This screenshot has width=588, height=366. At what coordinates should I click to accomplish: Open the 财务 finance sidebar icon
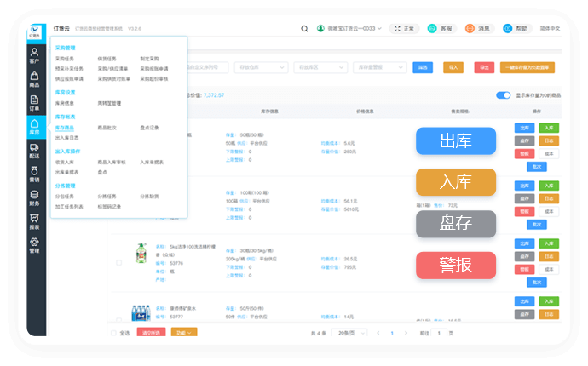coord(34,198)
